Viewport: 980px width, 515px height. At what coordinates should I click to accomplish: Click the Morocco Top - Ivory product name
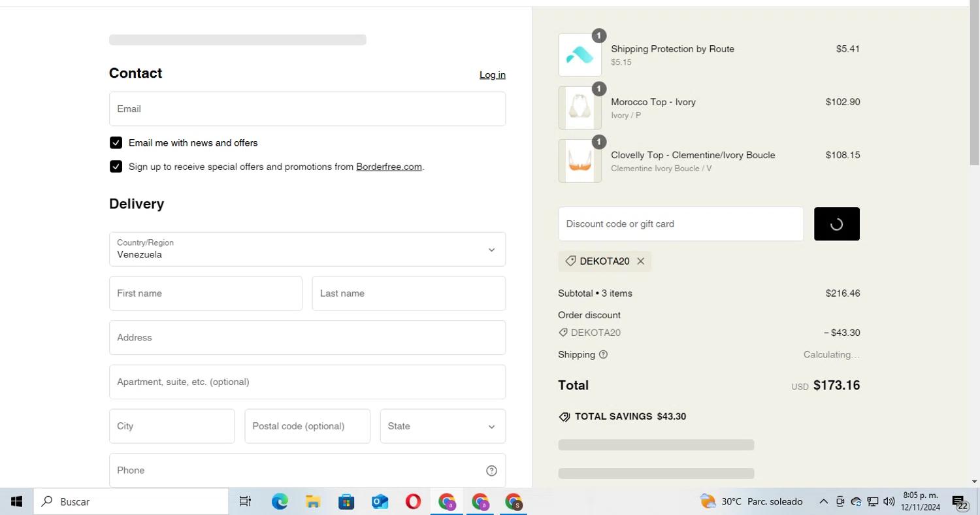[653, 102]
